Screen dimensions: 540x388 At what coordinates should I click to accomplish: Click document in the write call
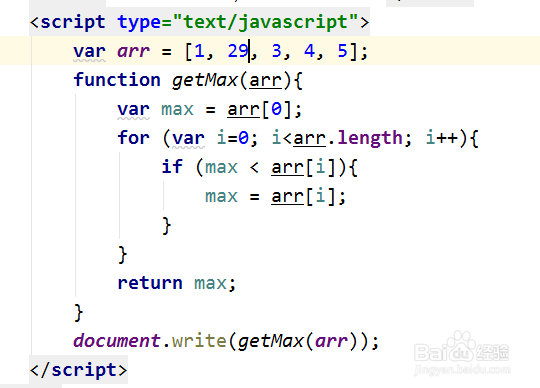point(117,340)
